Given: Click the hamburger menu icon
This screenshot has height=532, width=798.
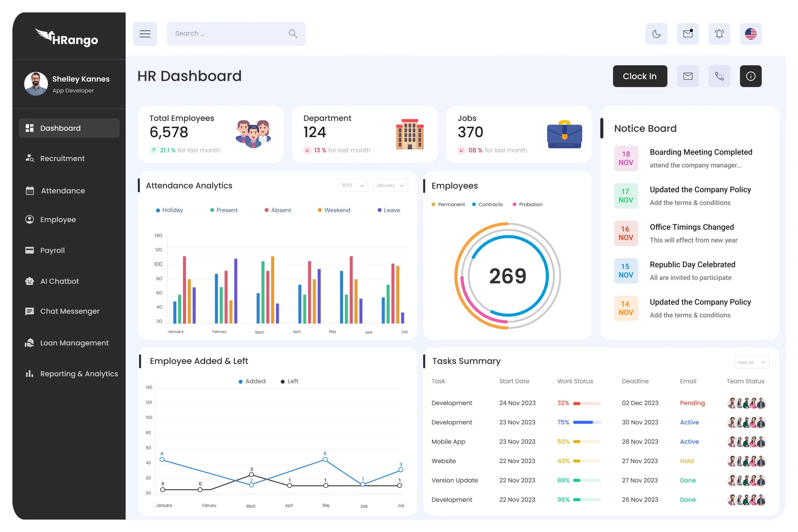Looking at the screenshot, I should coord(145,34).
